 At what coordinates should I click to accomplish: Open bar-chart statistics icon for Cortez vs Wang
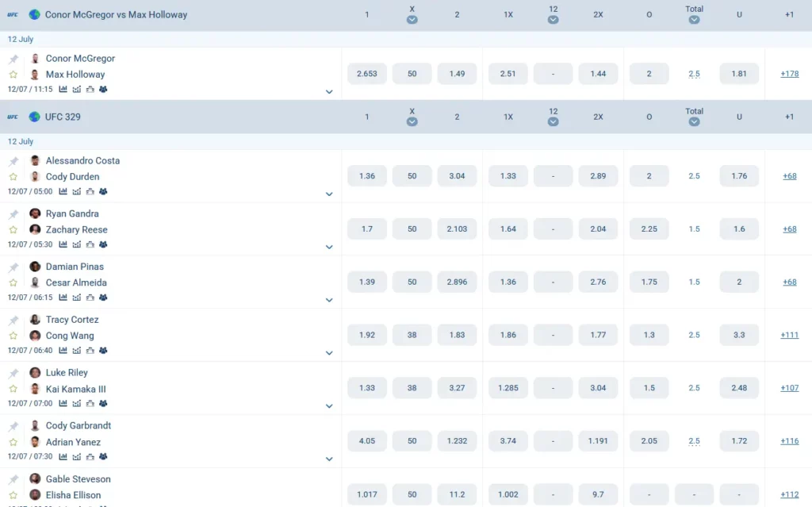pyautogui.click(x=63, y=351)
